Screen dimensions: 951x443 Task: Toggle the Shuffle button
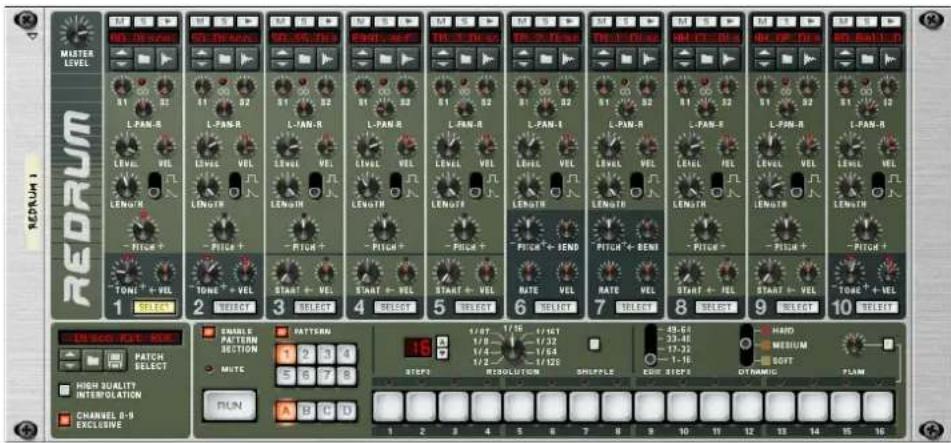pos(594,344)
